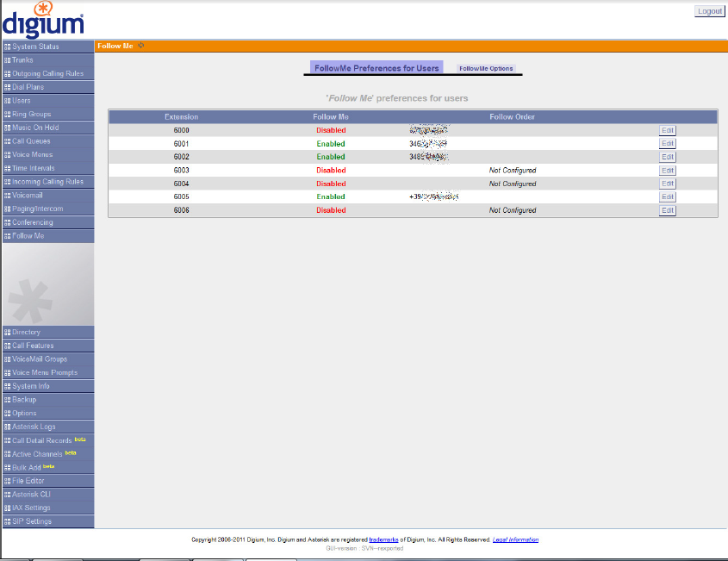
Task: Navigate to Ring Groups
Action: (x=48, y=114)
